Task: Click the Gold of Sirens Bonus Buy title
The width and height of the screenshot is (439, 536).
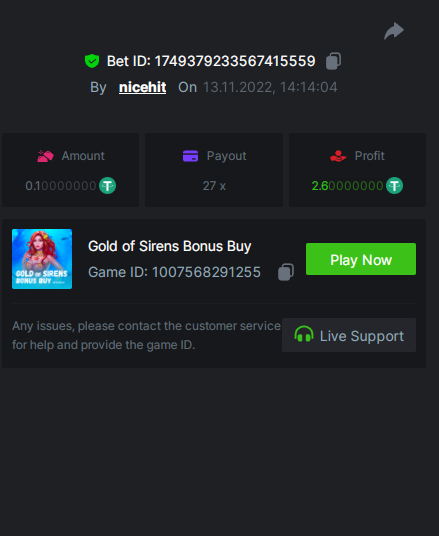Action: (170, 246)
